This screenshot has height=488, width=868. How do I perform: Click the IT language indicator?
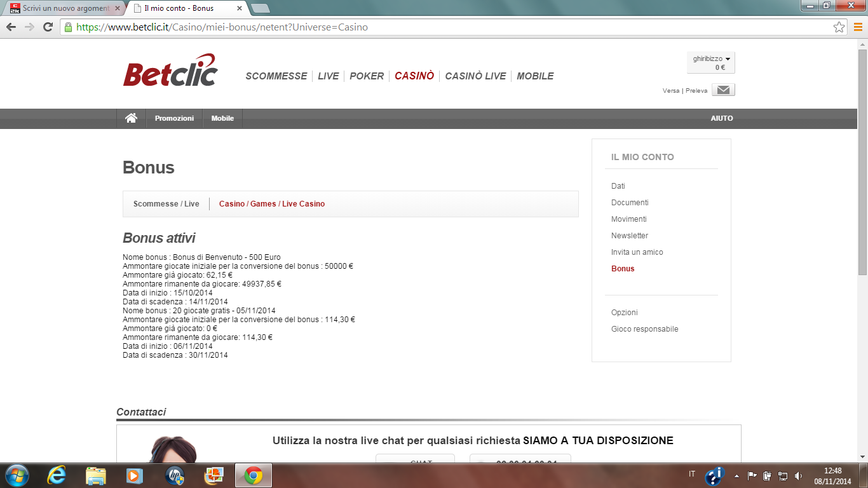[692, 474]
